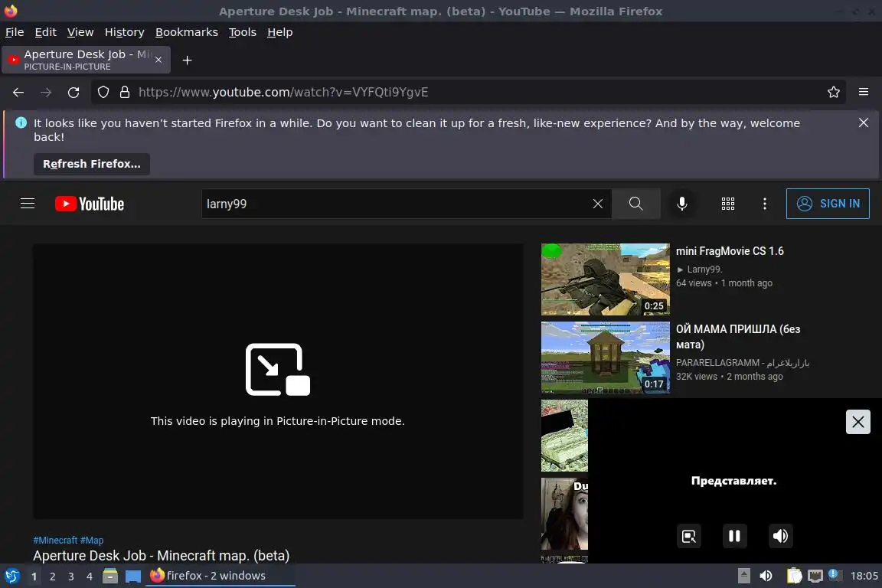882x588 pixels.
Task: Search with your voice microphone
Action: coord(681,204)
